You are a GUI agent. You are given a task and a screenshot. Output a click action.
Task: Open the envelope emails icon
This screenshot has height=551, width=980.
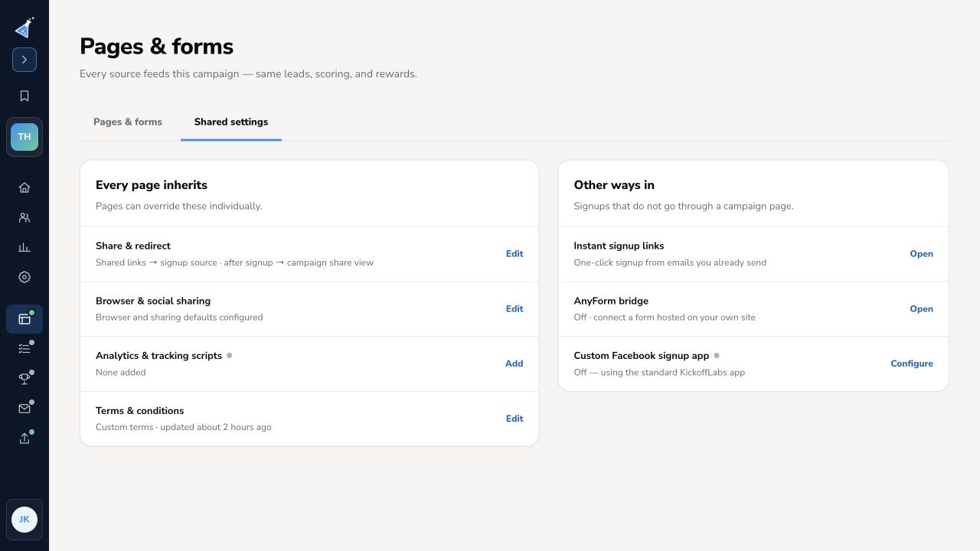(24, 409)
